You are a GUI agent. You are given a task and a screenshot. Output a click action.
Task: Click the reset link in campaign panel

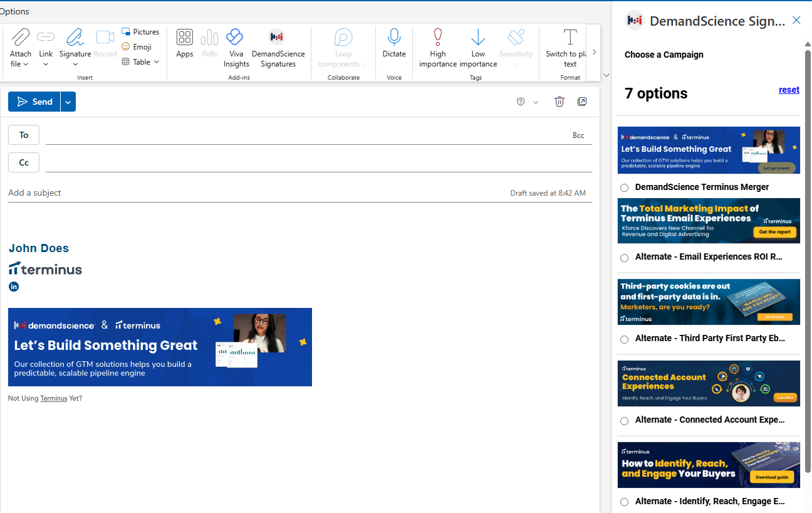tap(789, 90)
